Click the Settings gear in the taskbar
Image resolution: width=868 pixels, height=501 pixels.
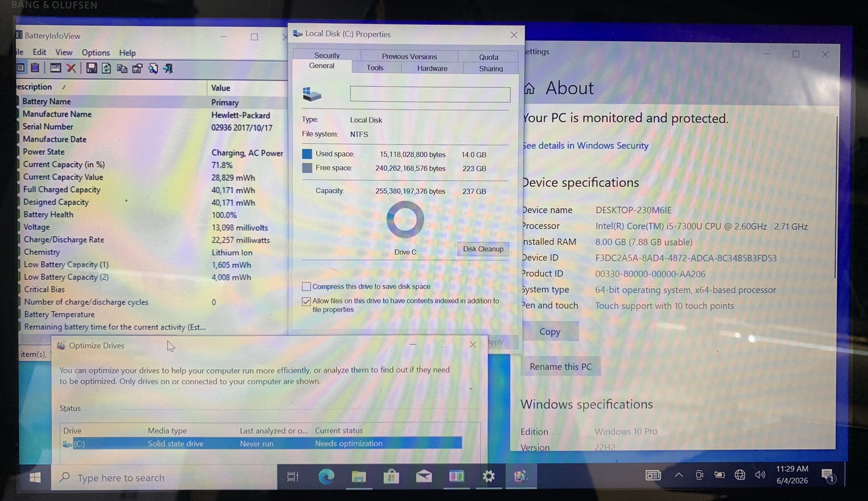tap(489, 476)
